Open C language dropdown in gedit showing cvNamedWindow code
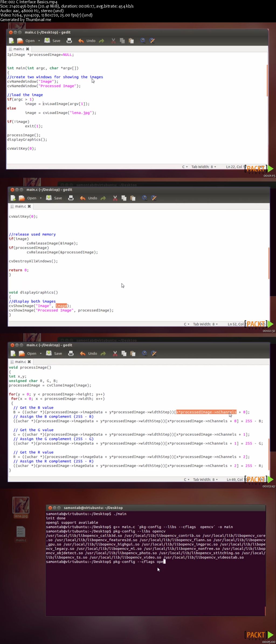276x644 pixels. 185,167
